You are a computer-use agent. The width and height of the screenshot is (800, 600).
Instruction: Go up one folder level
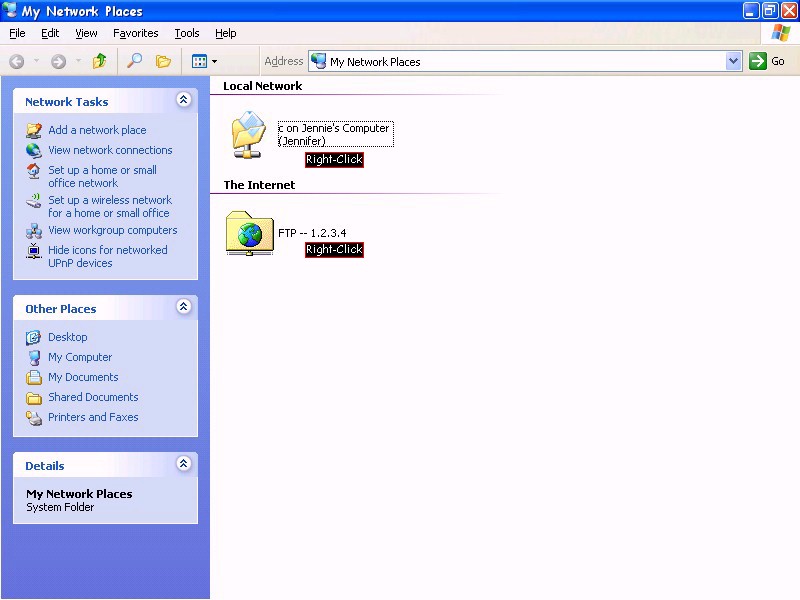(x=99, y=61)
